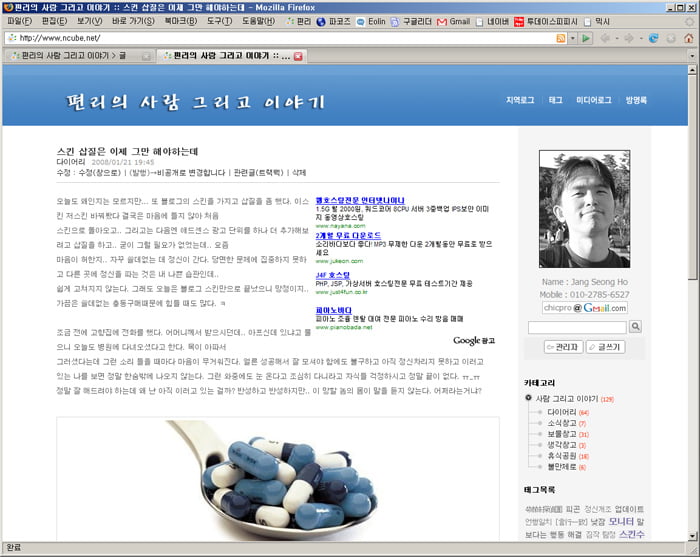Collapse the 사람 그리고 이야기 category tree
Screen dimensions: 700x557
click(x=529, y=399)
